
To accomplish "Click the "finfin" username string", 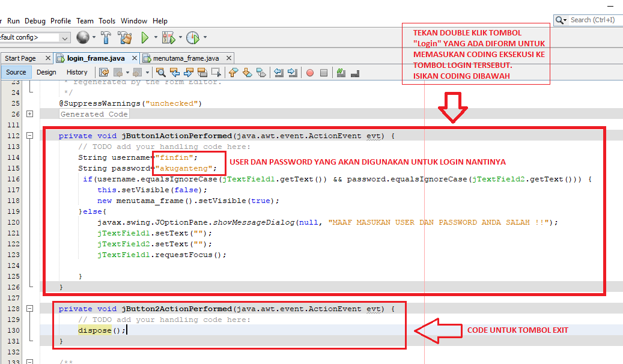I will pyautogui.click(x=174, y=157).
